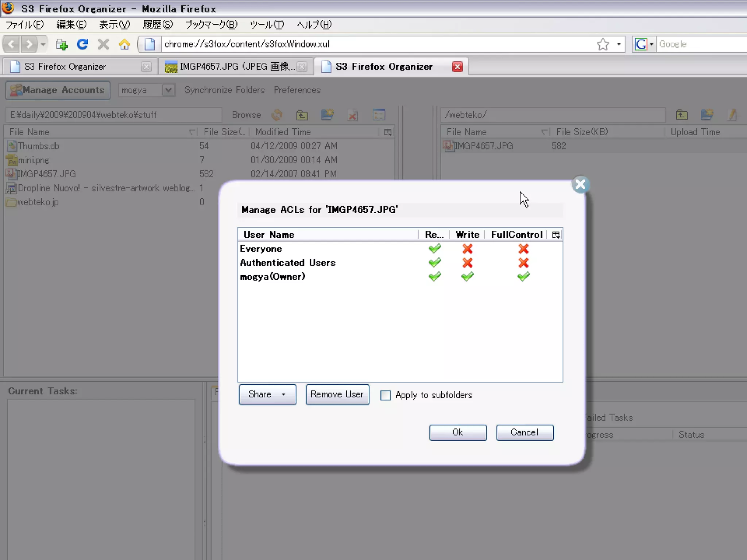Screen dimensions: 747x560
Task: Go to the home page icon
Action: [x=124, y=44]
